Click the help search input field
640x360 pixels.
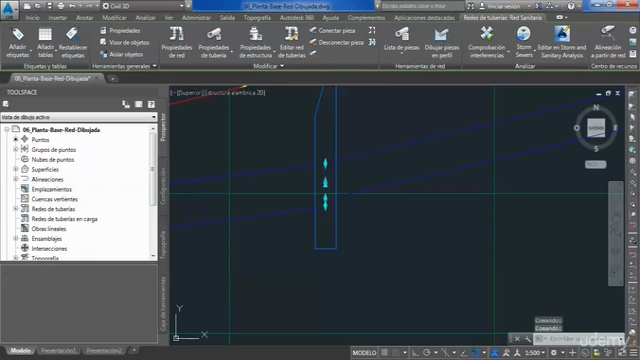pos(421,6)
